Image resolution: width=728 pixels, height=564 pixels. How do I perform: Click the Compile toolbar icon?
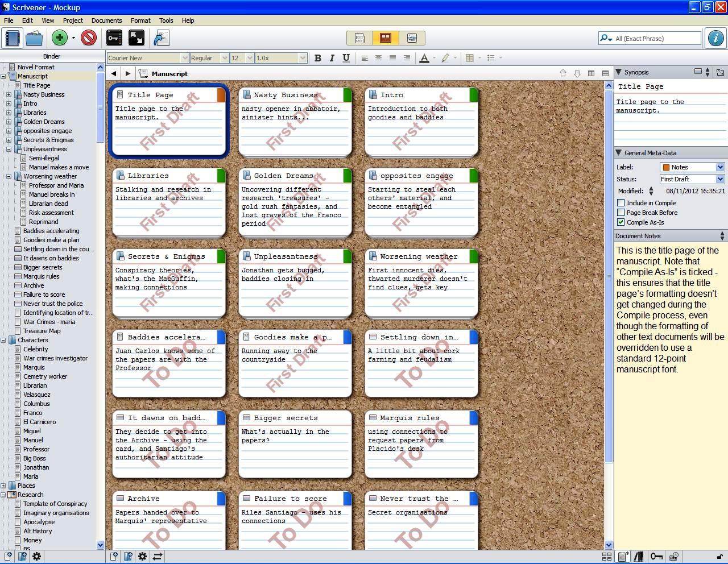[x=162, y=38]
